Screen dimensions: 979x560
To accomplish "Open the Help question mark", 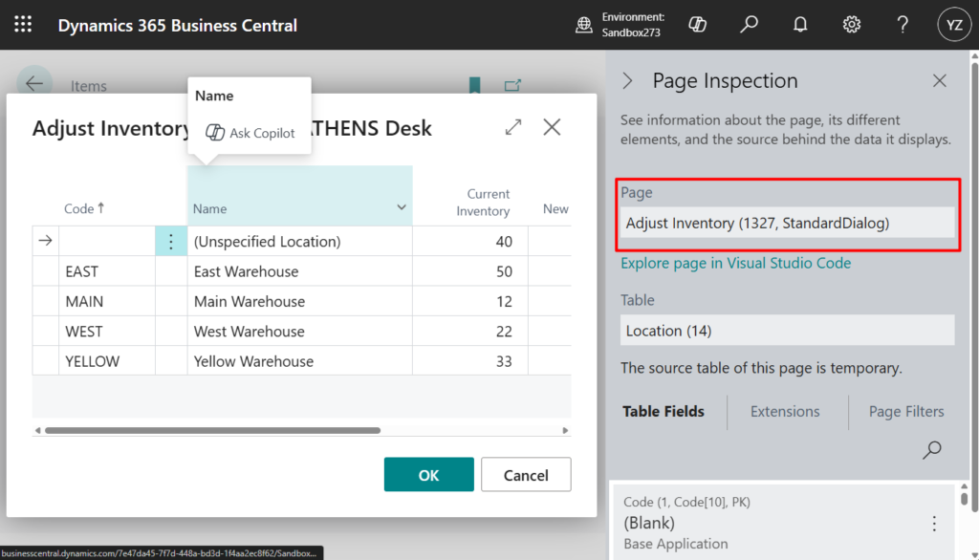I will click(903, 25).
